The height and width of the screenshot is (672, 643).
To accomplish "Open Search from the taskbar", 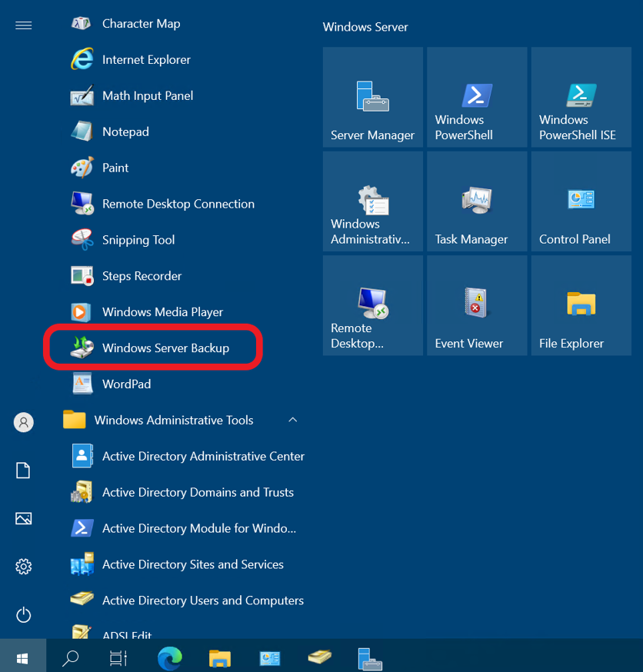I will click(x=70, y=656).
